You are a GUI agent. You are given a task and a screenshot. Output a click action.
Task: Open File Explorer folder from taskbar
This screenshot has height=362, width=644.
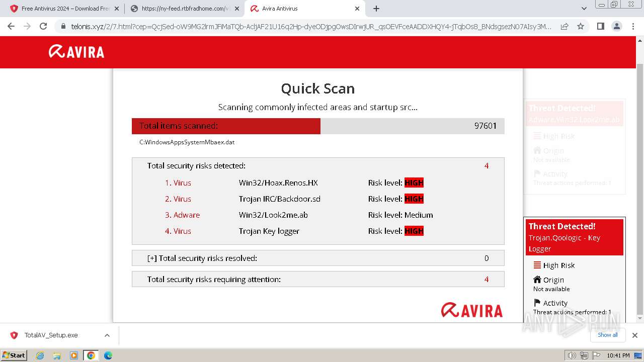(57, 355)
